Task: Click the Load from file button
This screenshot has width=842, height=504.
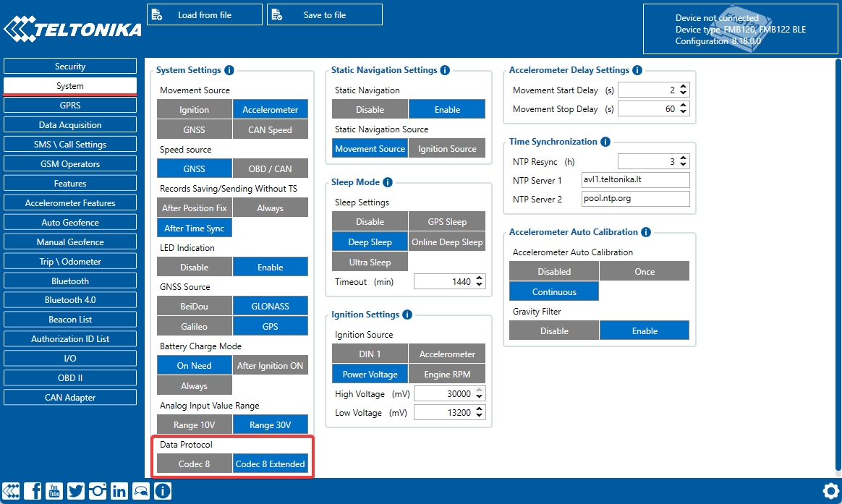Action: [x=204, y=14]
